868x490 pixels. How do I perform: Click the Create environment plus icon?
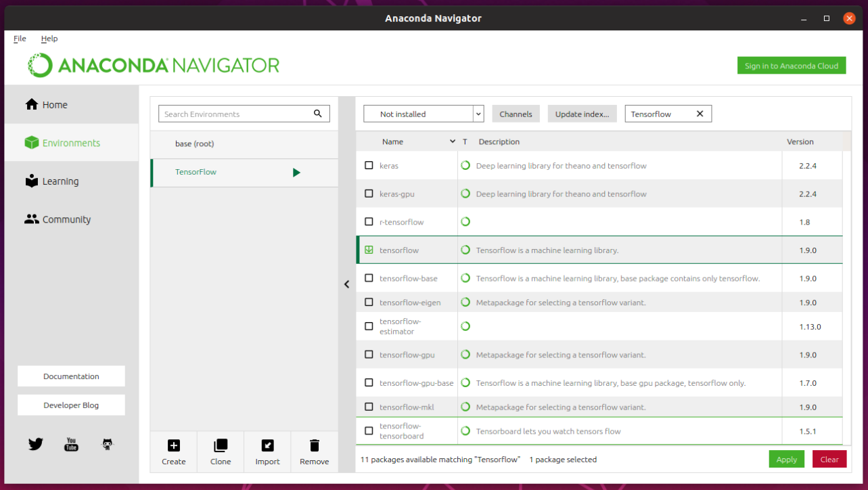(x=174, y=445)
